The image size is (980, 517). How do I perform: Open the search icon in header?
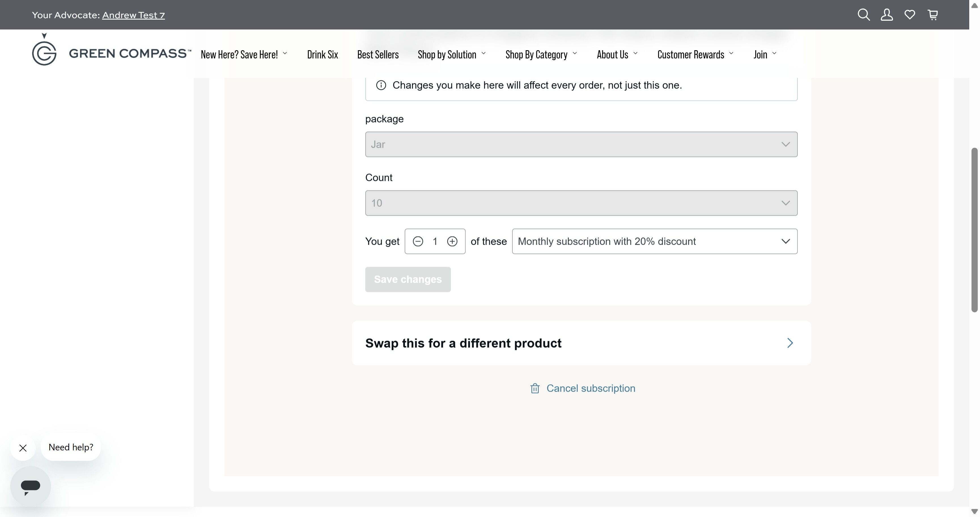[864, 15]
